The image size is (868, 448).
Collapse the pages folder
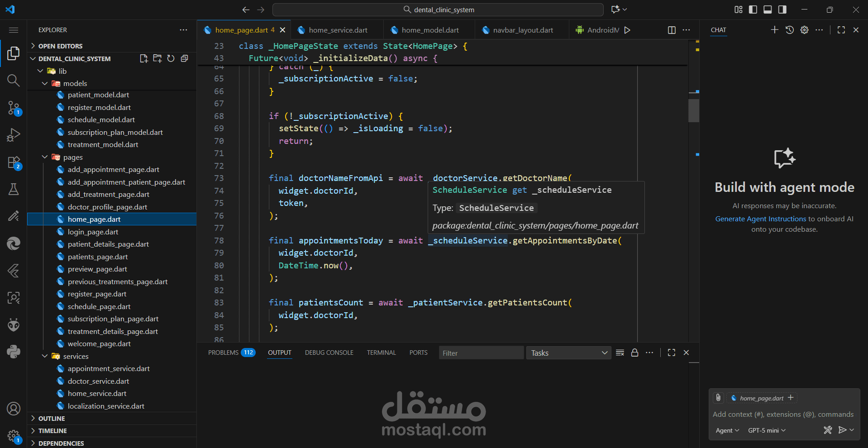tap(112, 157)
